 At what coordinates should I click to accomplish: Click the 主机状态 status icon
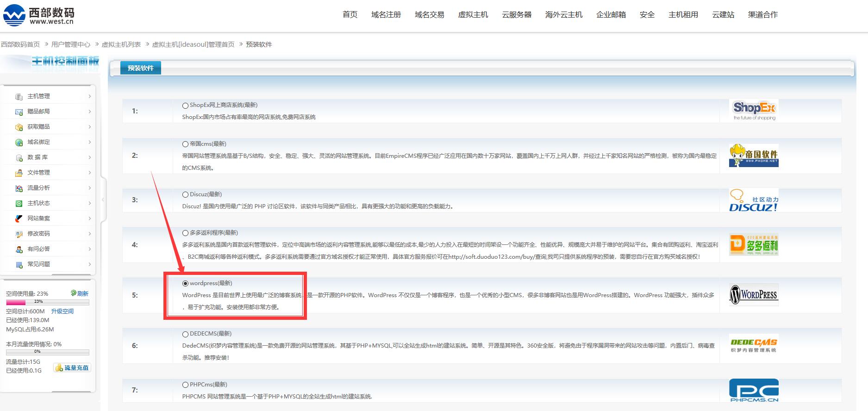point(19,203)
